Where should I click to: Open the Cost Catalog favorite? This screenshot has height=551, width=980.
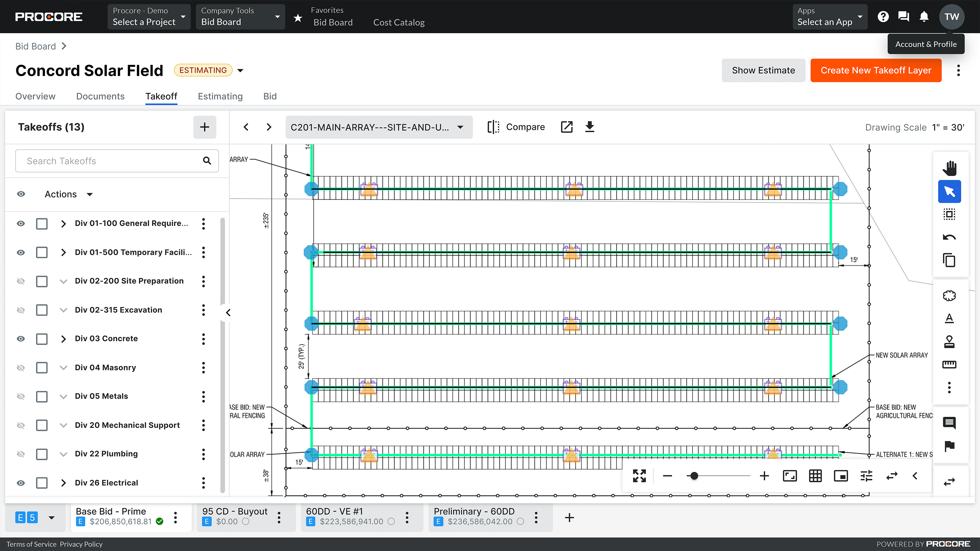399,22
